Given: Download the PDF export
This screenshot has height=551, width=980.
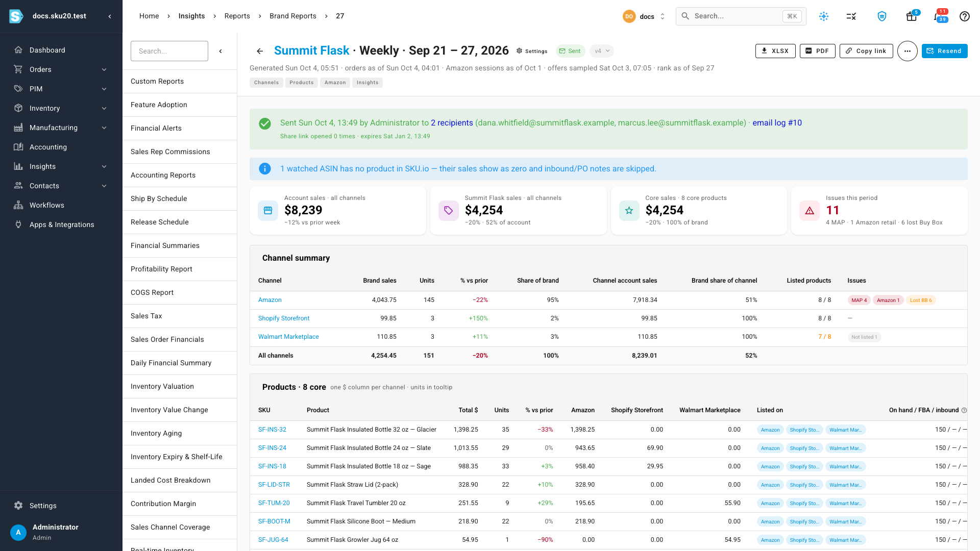Looking at the screenshot, I should [818, 51].
